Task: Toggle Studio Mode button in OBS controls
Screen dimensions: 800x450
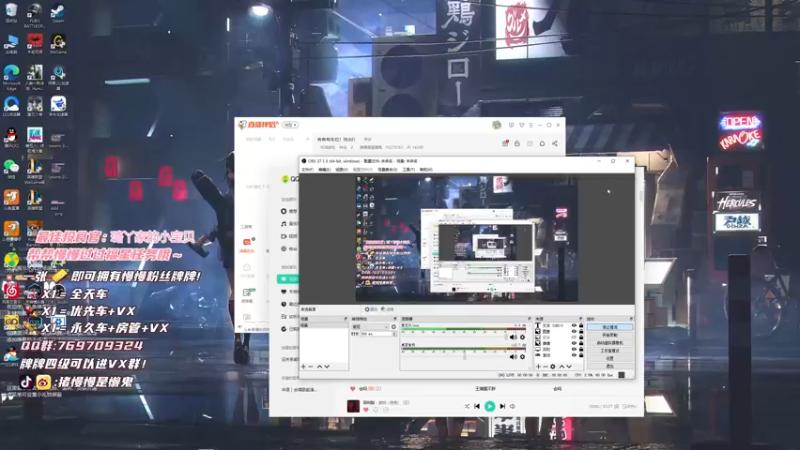Action: (610, 351)
